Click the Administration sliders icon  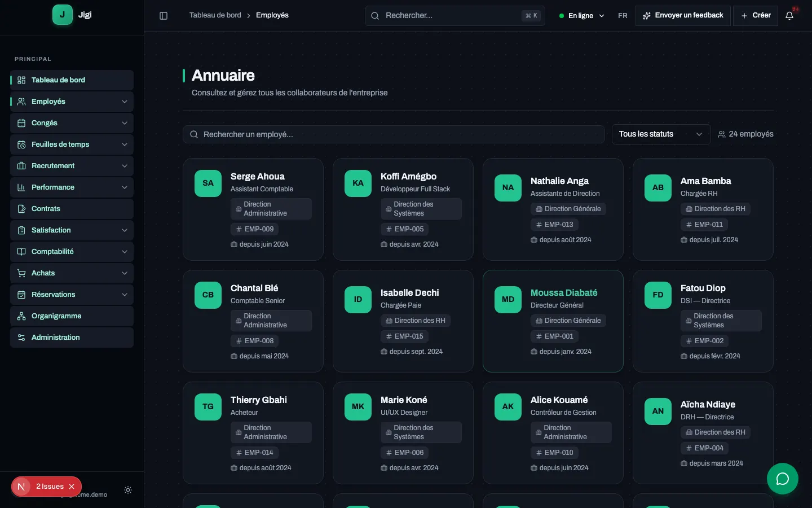21,338
